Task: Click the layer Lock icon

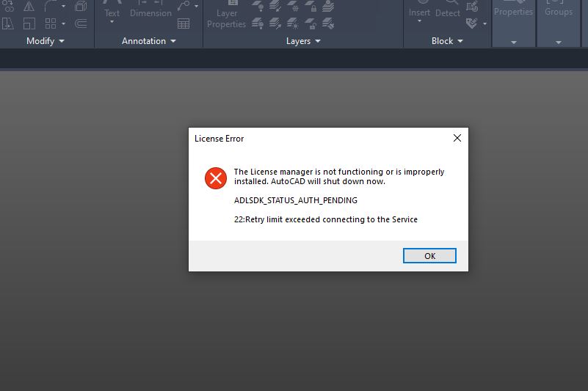Action: tap(310, 6)
